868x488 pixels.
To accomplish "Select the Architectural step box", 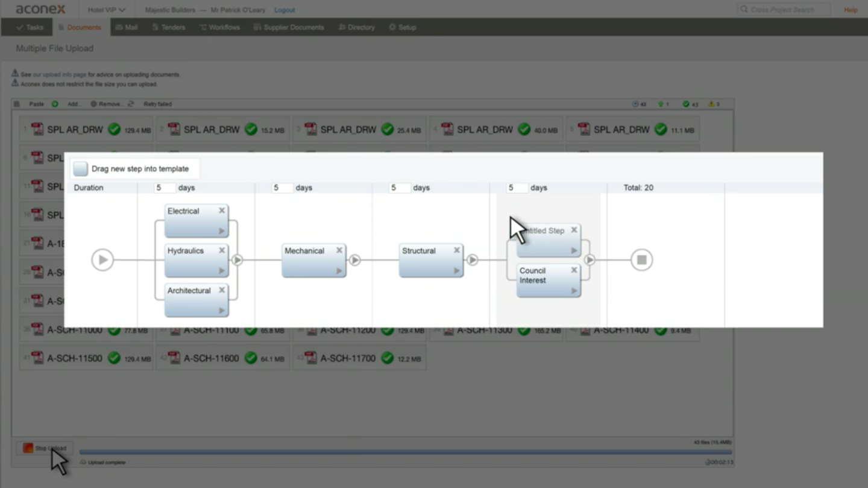I will 197,300.
